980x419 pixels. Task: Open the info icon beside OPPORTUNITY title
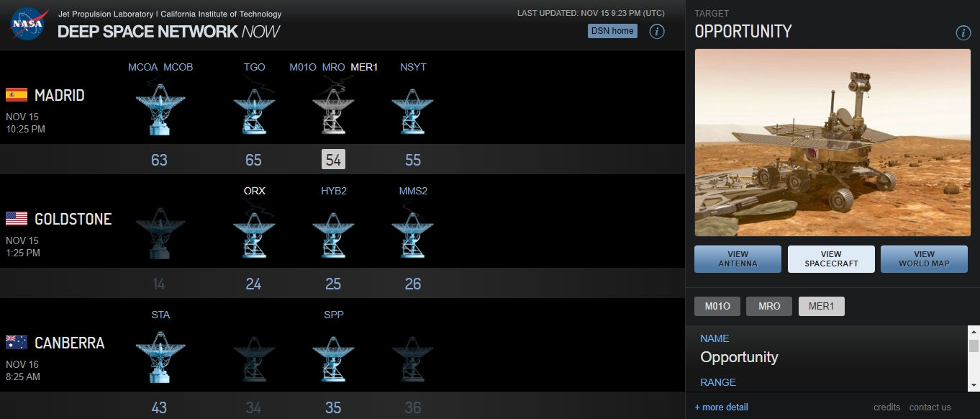tap(963, 32)
